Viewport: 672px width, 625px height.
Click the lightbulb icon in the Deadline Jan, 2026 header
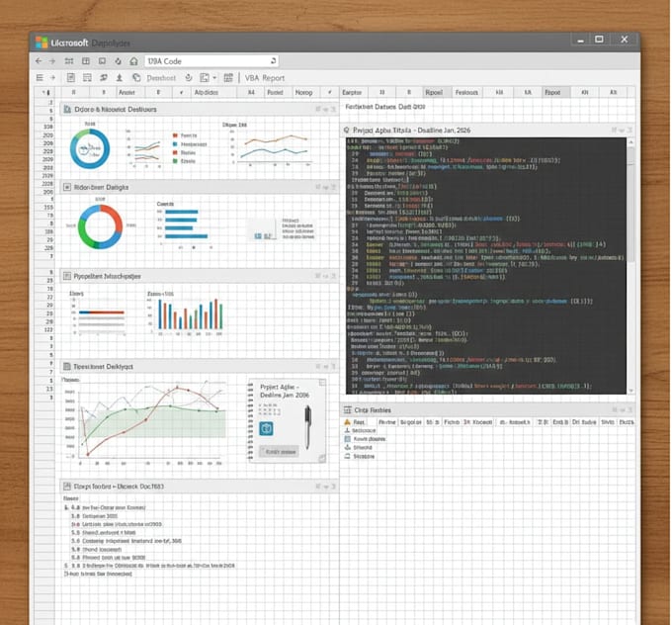[347, 130]
